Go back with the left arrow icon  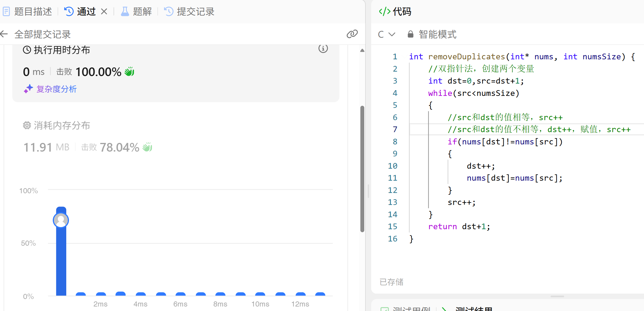pos(4,34)
